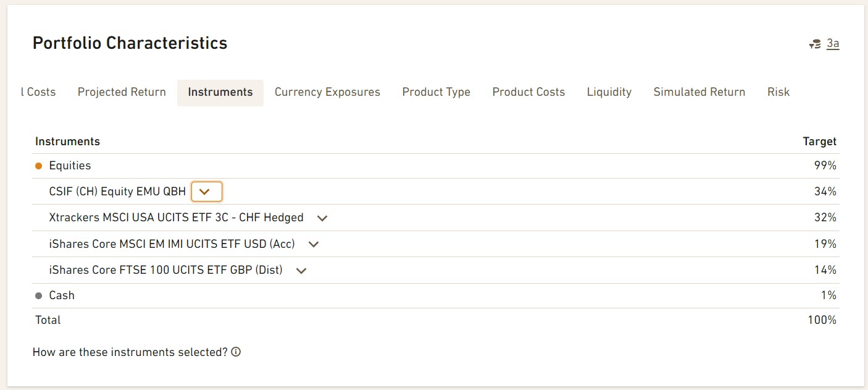Expand iShares Core MSCI EM IMI row
This screenshot has height=390, width=868.
(314, 244)
